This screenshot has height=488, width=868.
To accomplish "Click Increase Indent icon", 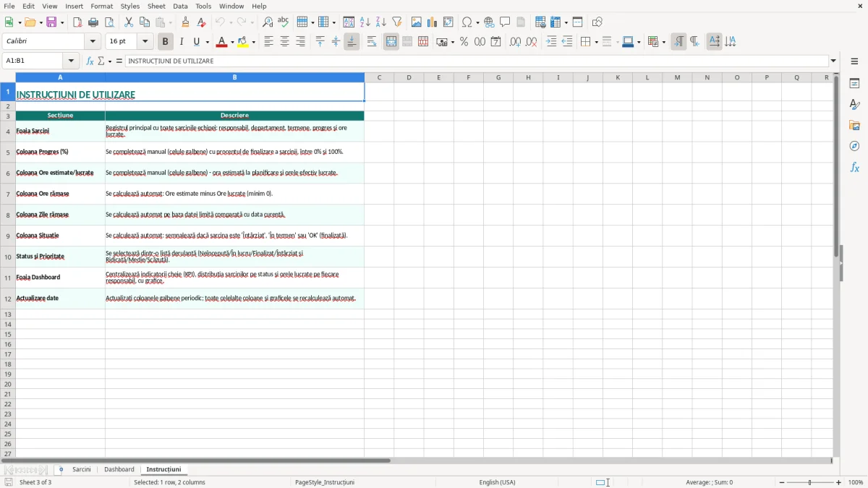I will click(551, 42).
